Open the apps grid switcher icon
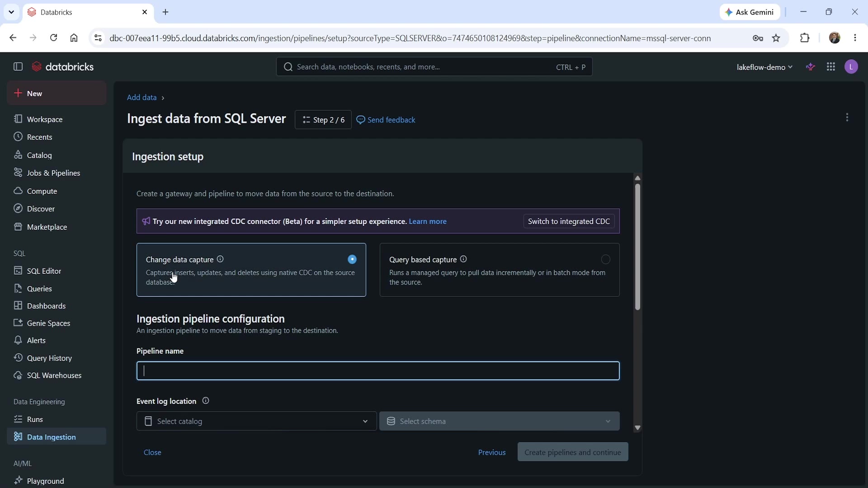The width and height of the screenshot is (868, 488). 831,67
